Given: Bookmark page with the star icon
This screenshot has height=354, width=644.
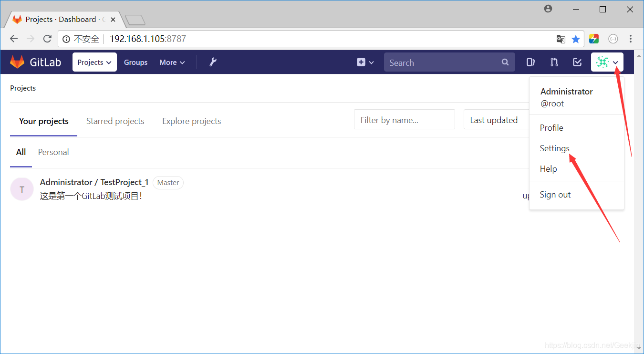Looking at the screenshot, I should (x=576, y=39).
